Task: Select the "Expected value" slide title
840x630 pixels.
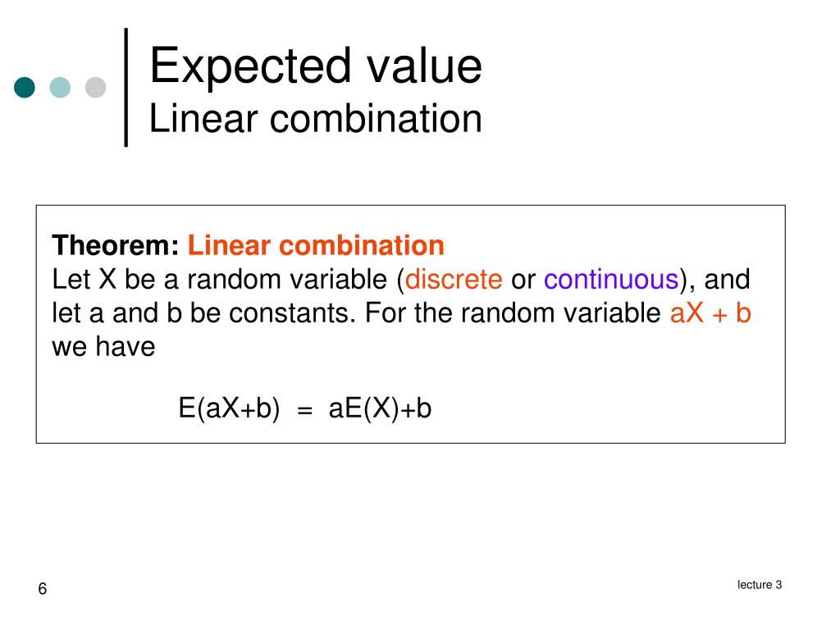Action: pos(316,66)
